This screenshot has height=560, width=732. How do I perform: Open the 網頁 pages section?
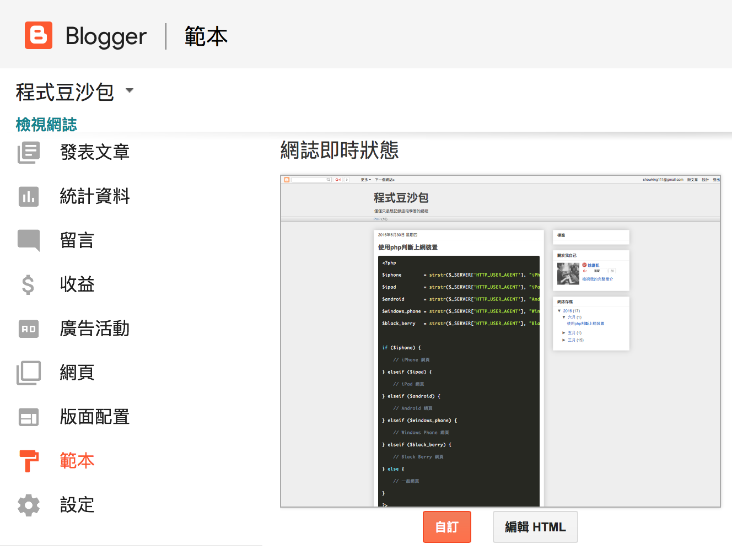click(77, 373)
